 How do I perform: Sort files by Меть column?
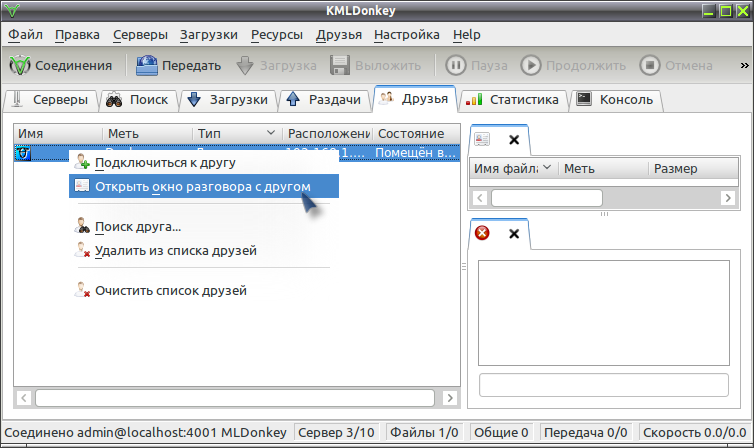pyautogui.click(x=603, y=169)
